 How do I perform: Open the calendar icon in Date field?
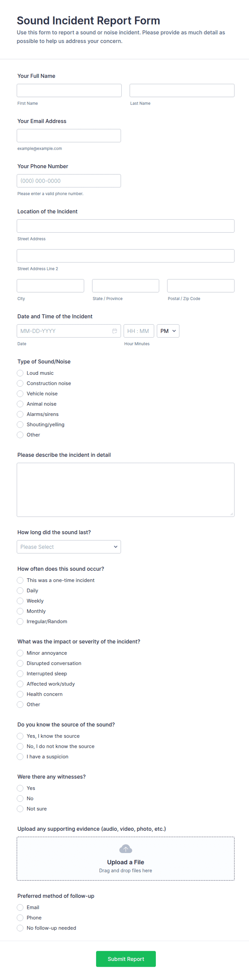coord(114,331)
